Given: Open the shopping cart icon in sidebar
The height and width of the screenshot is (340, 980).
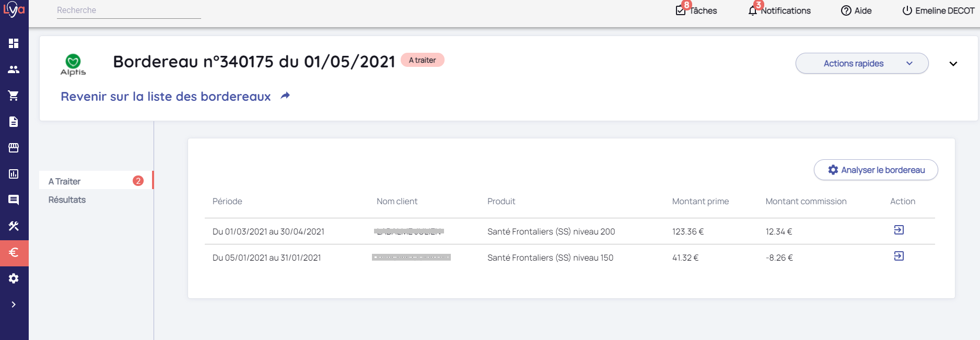Looking at the screenshot, I should tap(14, 96).
